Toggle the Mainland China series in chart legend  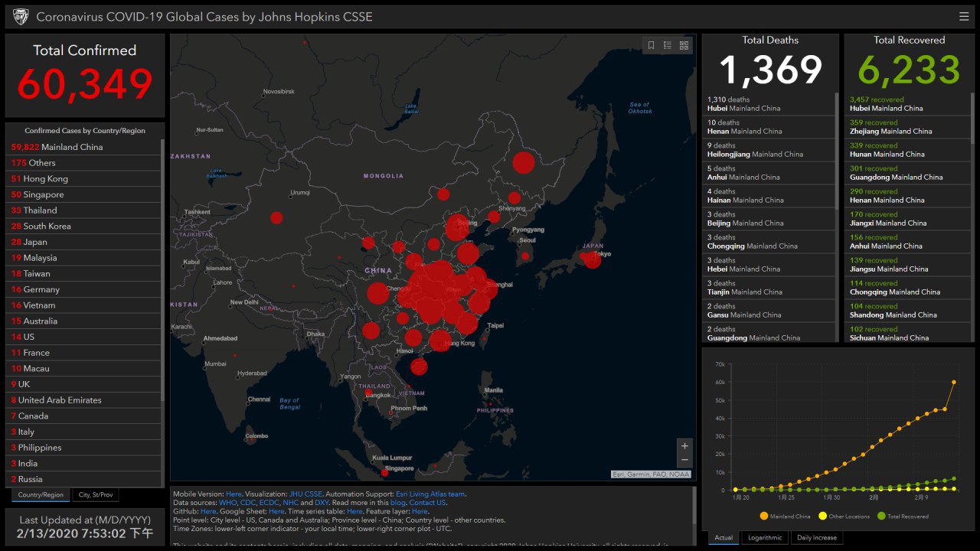[x=786, y=517]
